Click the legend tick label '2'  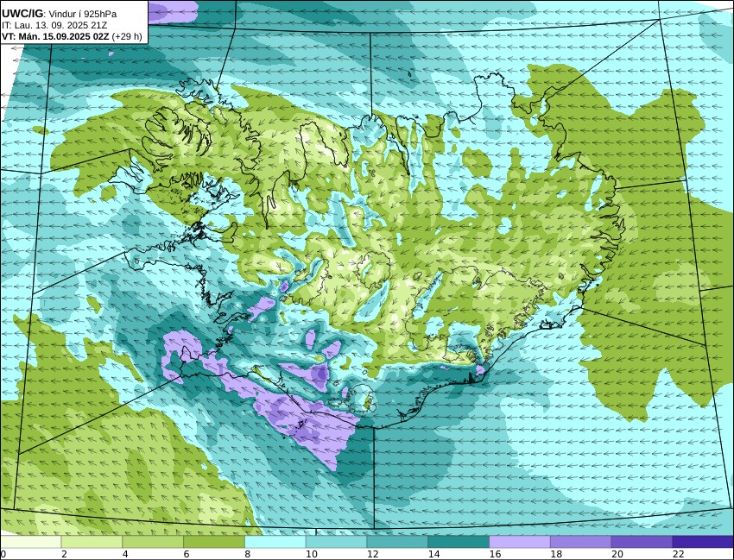click(x=64, y=554)
